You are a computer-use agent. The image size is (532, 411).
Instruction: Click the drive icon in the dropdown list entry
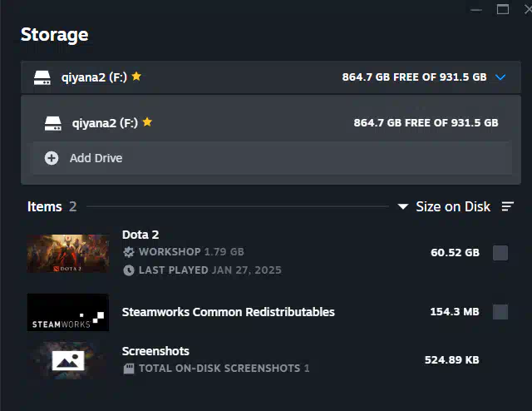pyautogui.click(x=53, y=123)
